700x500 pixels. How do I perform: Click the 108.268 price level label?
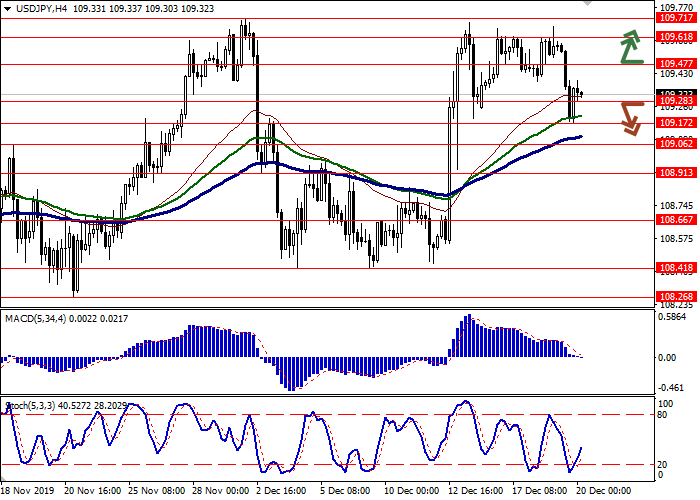pos(676,297)
